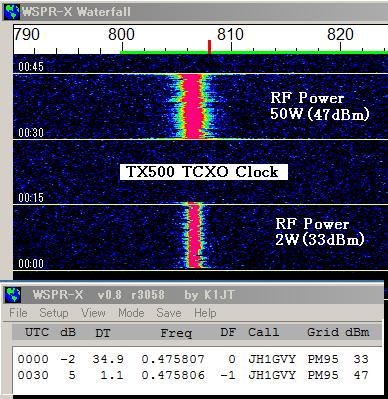The image size is (388, 399).
Task: Open the Mode menu
Action: tap(131, 313)
